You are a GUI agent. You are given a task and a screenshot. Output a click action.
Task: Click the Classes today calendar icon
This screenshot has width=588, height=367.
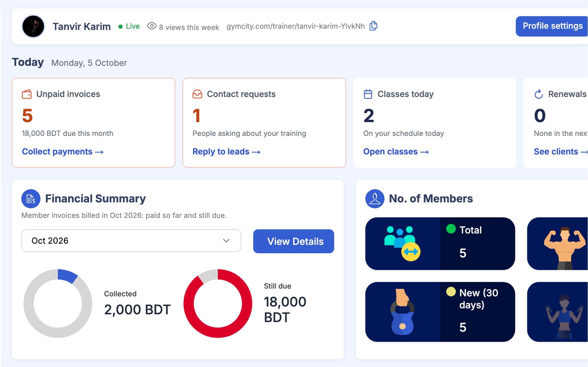[x=368, y=94]
